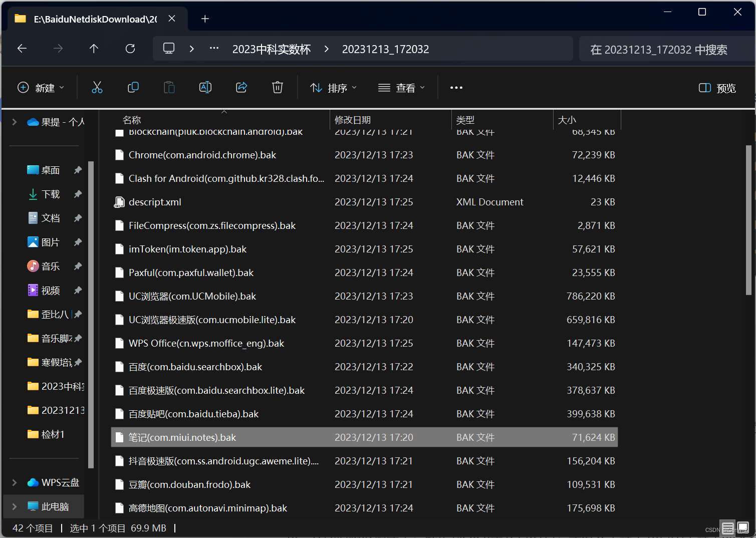Open the 查看 view dropdown
Screen dimensions: 756x538
pos(402,88)
